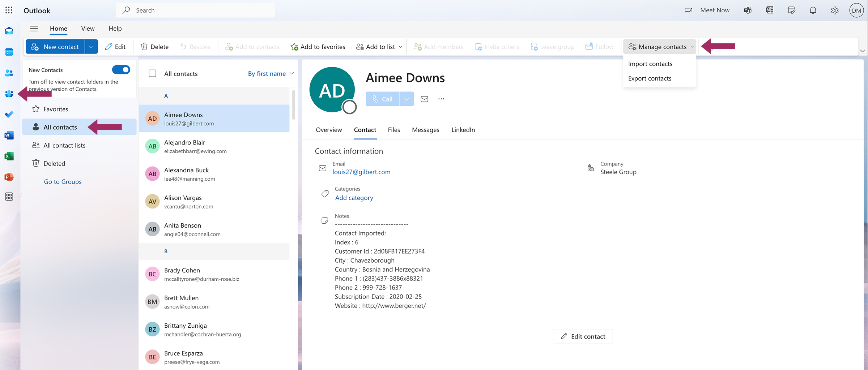868x370 pixels.
Task: Select Alejandro Blair contact
Action: (214, 146)
